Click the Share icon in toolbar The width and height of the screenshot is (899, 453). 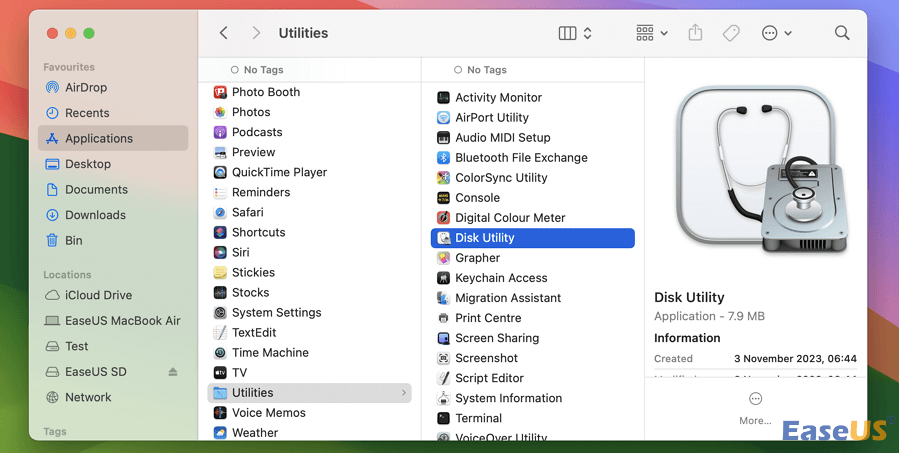tap(695, 33)
